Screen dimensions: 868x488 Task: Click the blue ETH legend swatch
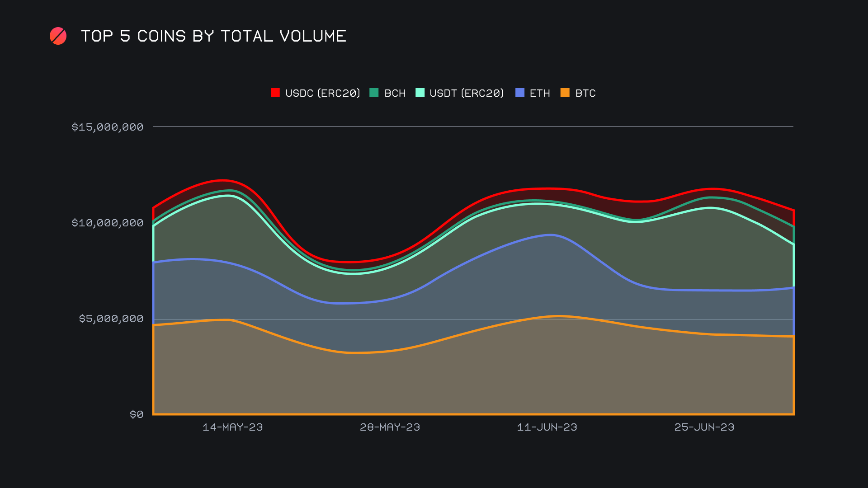point(519,93)
